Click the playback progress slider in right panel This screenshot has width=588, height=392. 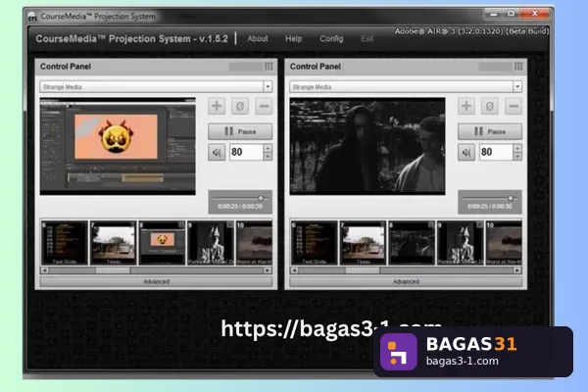(x=490, y=198)
